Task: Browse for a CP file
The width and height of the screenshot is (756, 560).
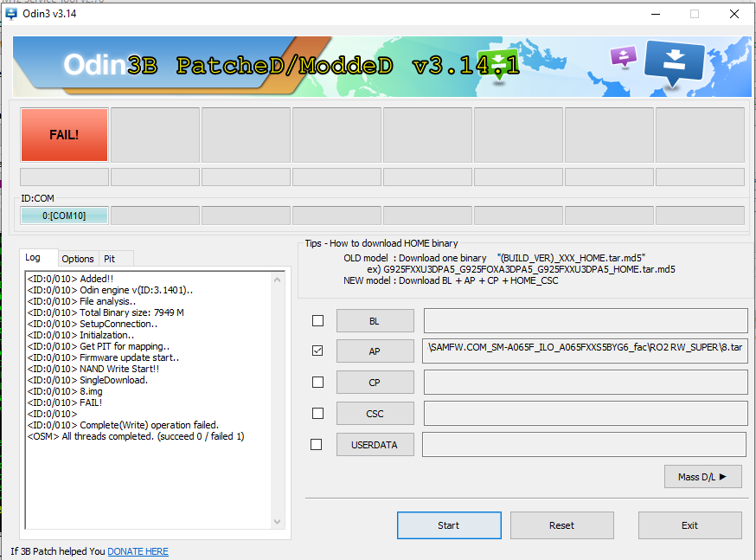Action: 375,383
